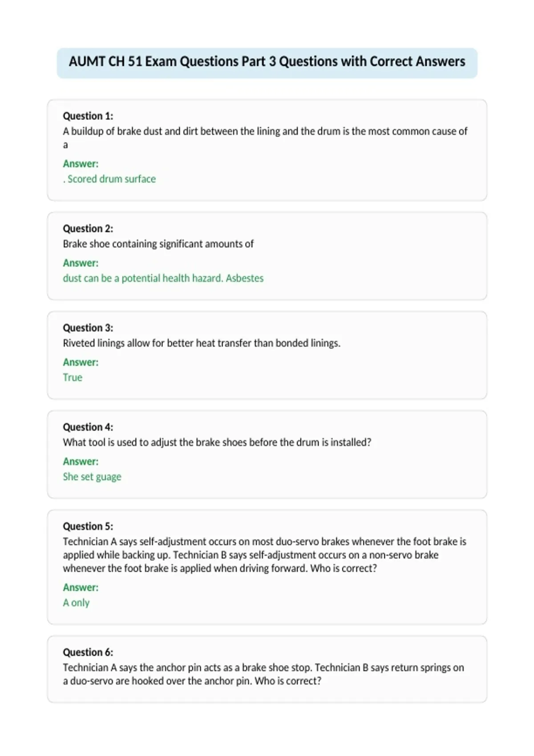Click the 'A only' answer
Screen dimensions: 534x756
coord(76,603)
